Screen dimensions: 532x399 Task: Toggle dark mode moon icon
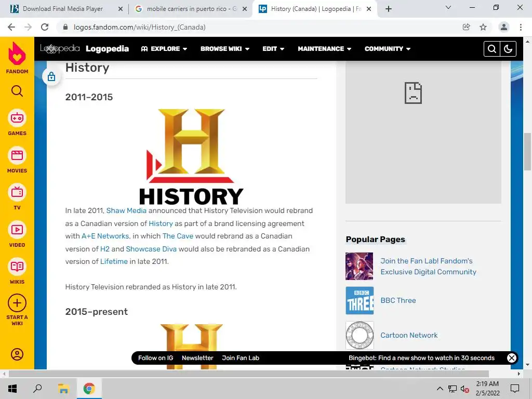point(508,49)
